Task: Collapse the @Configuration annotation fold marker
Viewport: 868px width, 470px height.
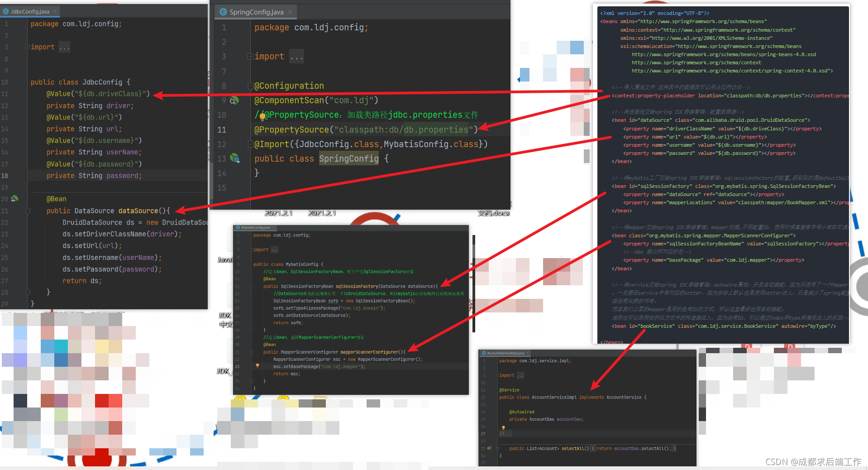Action: 250,86
